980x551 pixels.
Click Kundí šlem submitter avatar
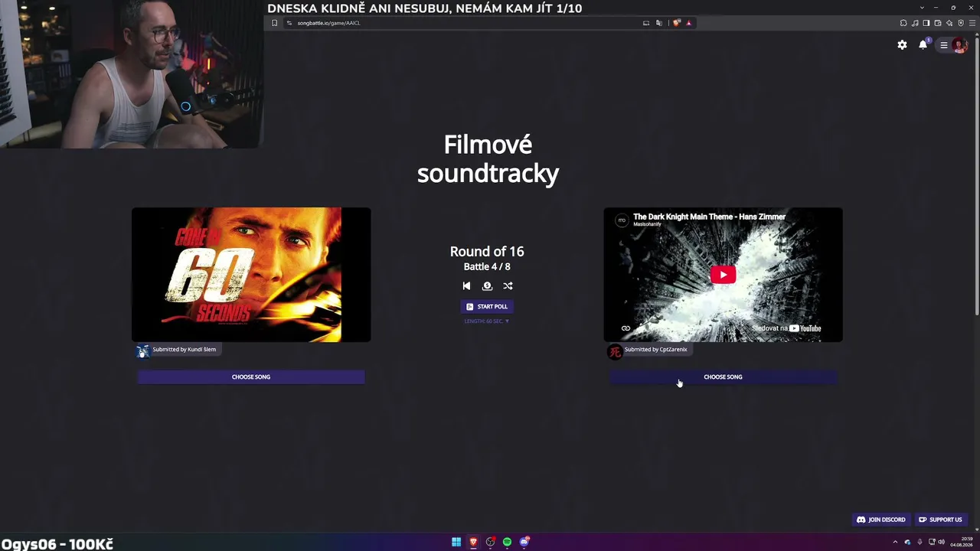pyautogui.click(x=143, y=351)
